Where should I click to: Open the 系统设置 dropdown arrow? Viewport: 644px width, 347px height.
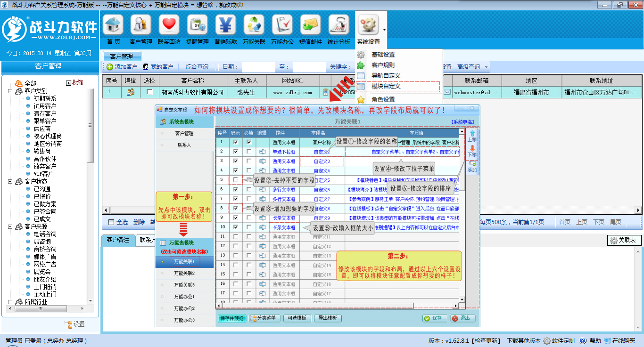(384, 30)
